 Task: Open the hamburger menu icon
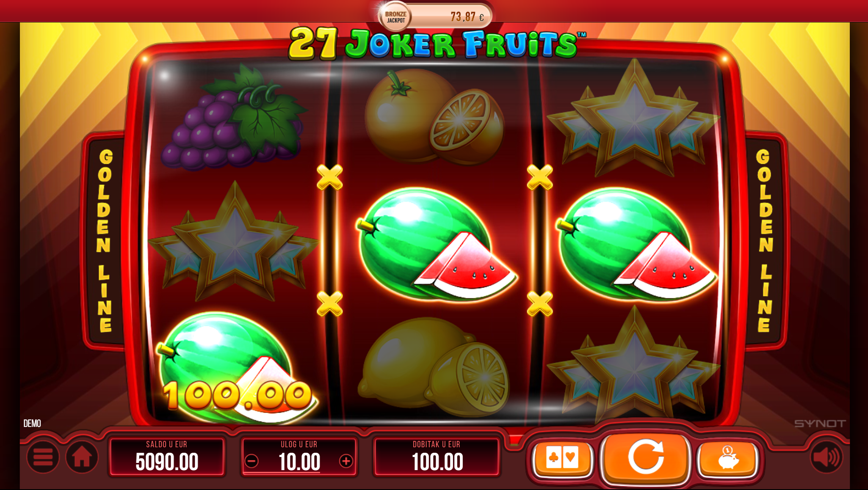tap(43, 457)
